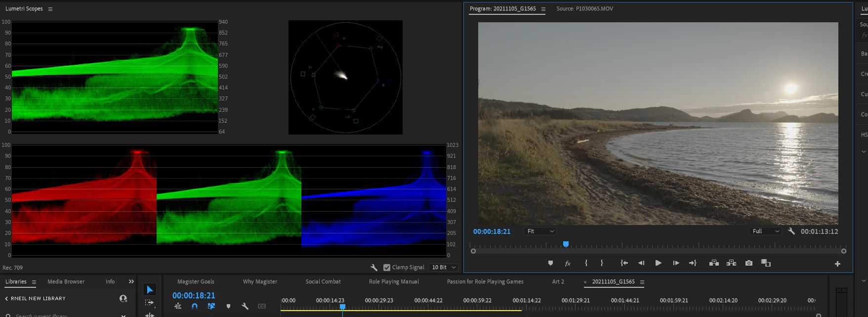Switch to Source: P1030065.MOV tab
The width and height of the screenshot is (868, 317).
[x=584, y=9]
